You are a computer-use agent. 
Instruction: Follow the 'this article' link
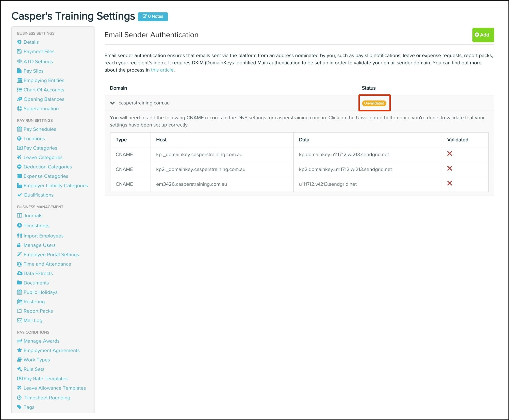[162, 70]
